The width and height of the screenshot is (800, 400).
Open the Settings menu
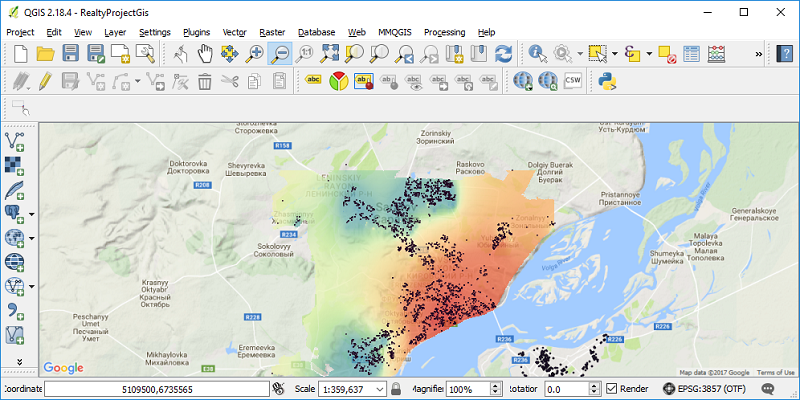pos(155,32)
